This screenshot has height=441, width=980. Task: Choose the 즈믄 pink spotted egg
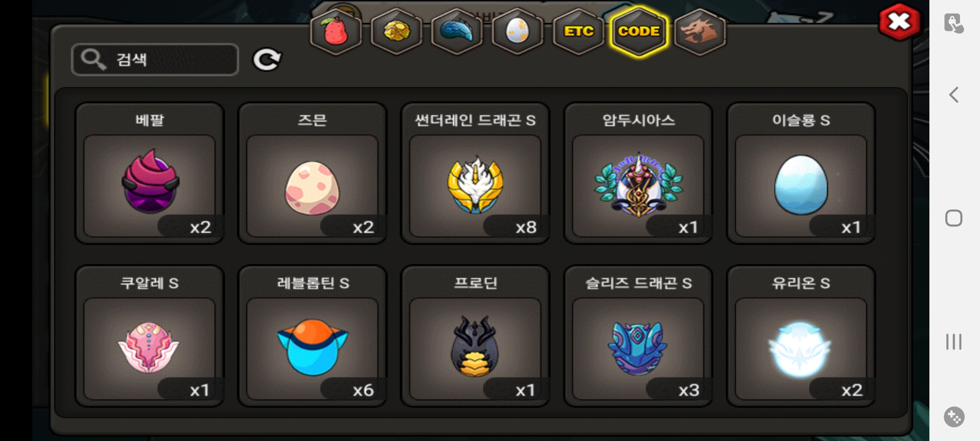[312, 173]
